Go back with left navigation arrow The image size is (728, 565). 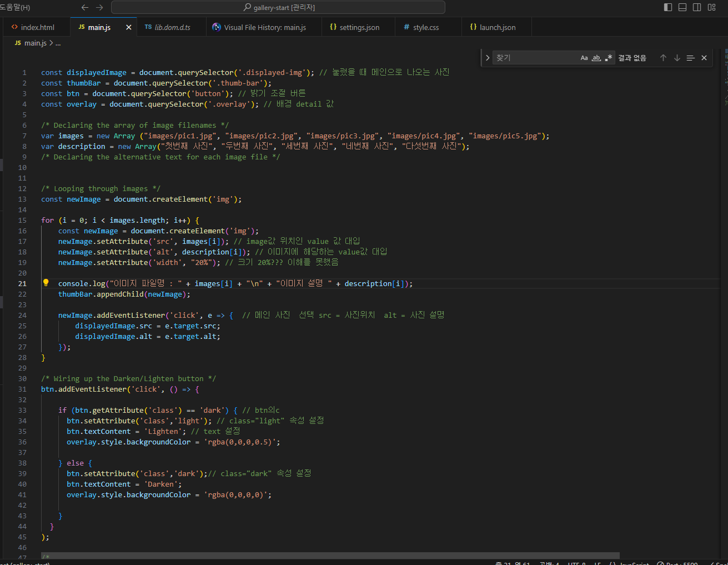coord(85,7)
